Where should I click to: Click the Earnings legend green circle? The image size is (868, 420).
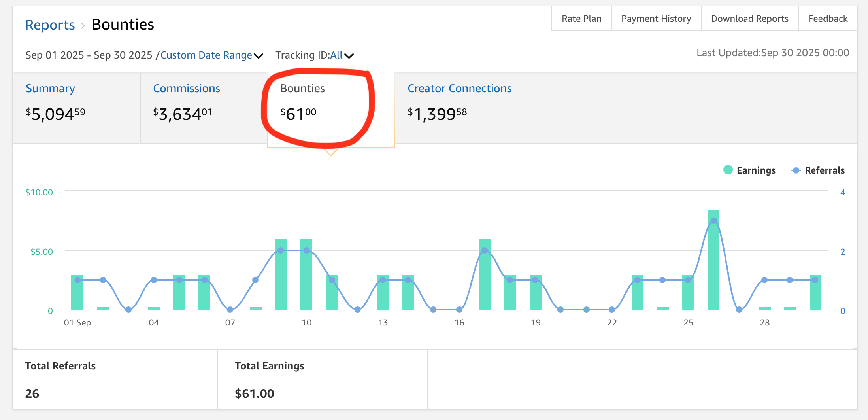coord(728,170)
